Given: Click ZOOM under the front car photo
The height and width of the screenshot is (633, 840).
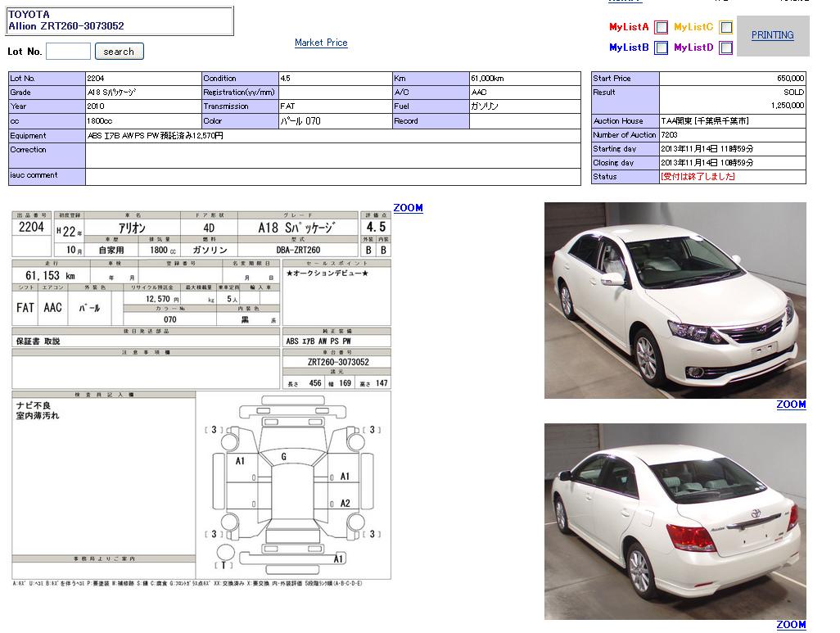Looking at the screenshot, I should [791, 405].
